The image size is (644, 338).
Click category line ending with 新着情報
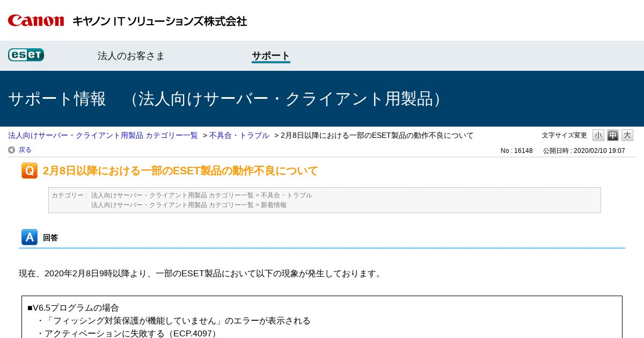coord(189,205)
